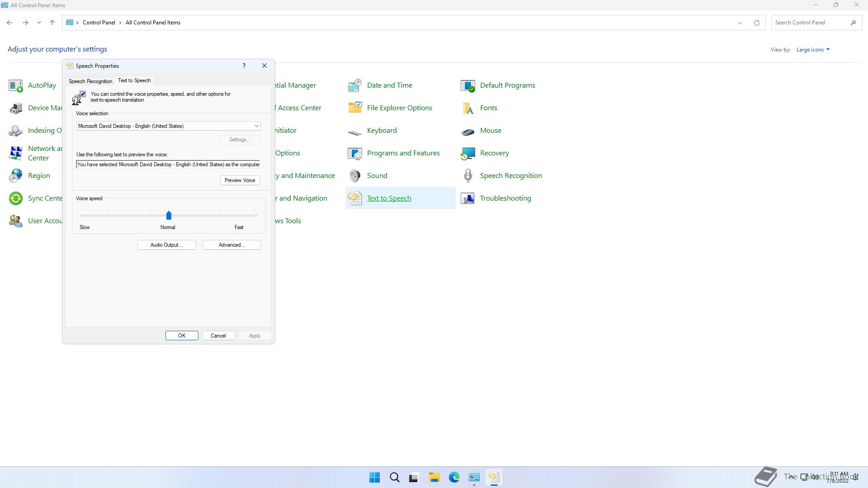Cancel the Speech Properties dialog
Image resolution: width=868 pixels, height=488 pixels.
pyautogui.click(x=218, y=336)
